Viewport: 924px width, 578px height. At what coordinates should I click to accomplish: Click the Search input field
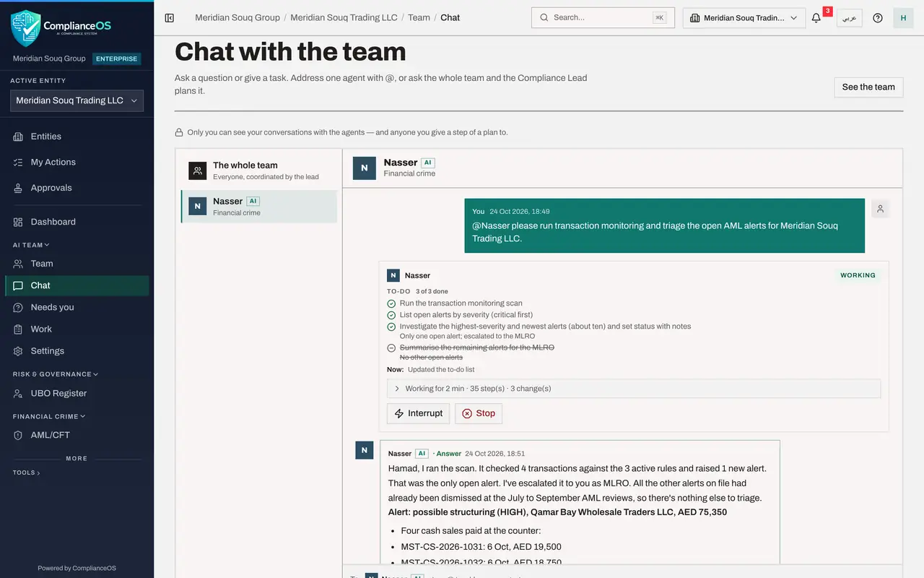pyautogui.click(x=603, y=17)
